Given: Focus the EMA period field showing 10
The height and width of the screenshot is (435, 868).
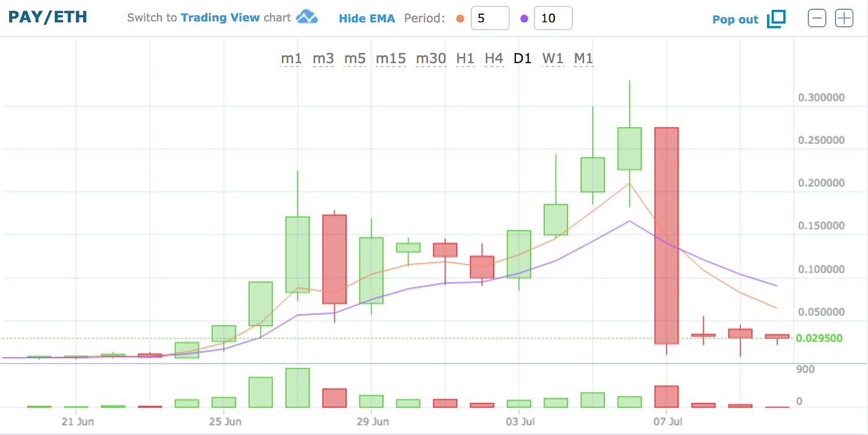Looking at the screenshot, I should tap(553, 19).
